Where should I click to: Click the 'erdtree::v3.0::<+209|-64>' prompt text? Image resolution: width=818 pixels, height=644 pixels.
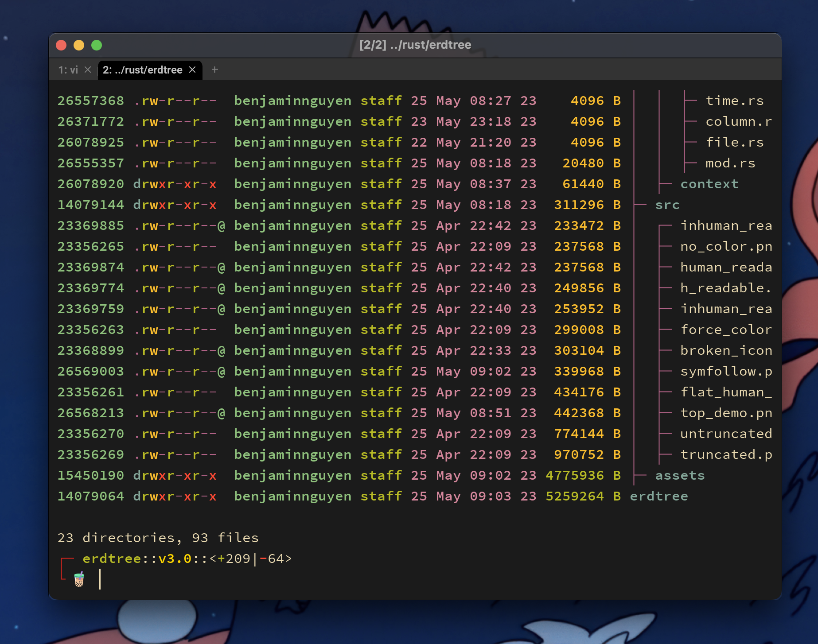pyautogui.click(x=187, y=559)
